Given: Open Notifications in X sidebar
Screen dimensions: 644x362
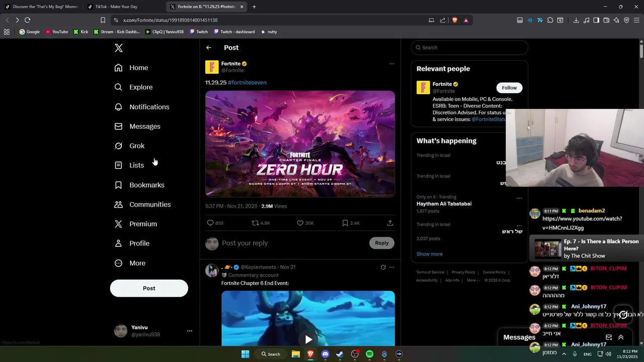Looking at the screenshot, I should click(x=142, y=107).
